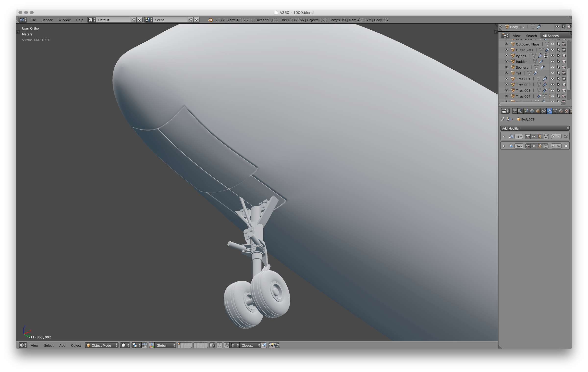Screen dimensions: 588x372
Task: Switch to the Constraints chain-link tab
Action: click(x=543, y=111)
